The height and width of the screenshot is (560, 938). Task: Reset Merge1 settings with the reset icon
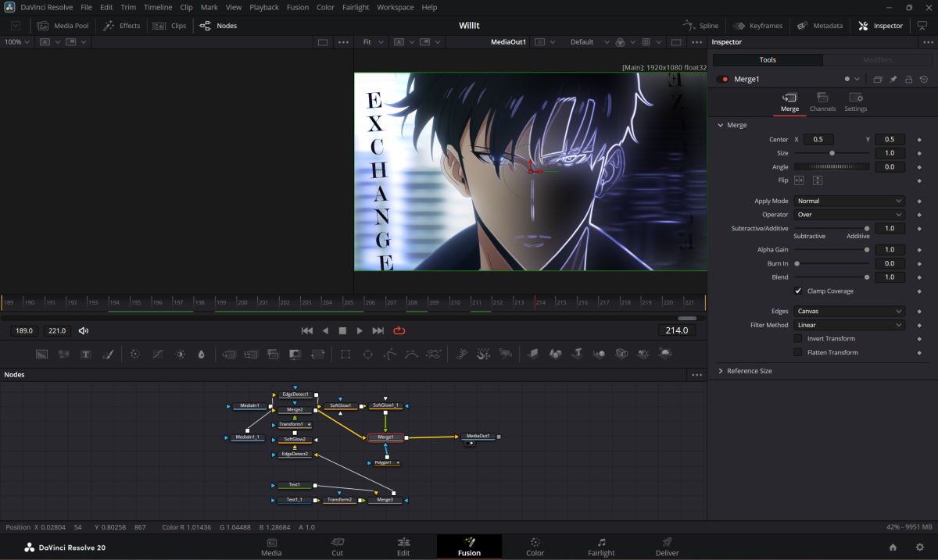pos(924,80)
